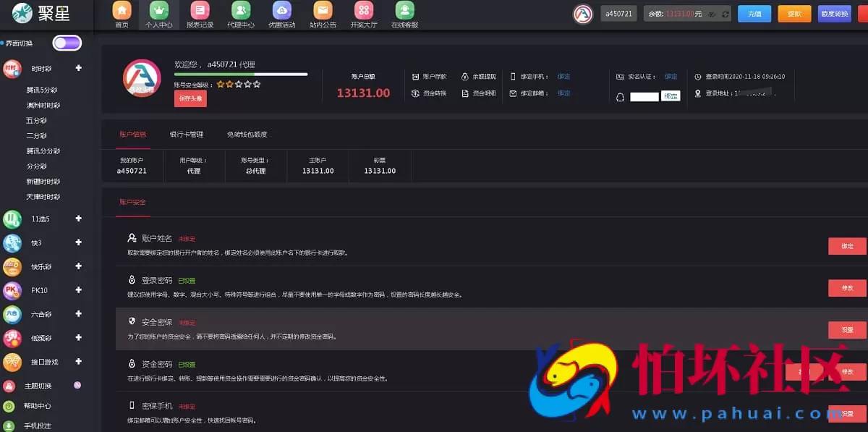Click the 代理中心 agent center icon
This screenshot has height=432, width=868.
click(x=240, y=11)
